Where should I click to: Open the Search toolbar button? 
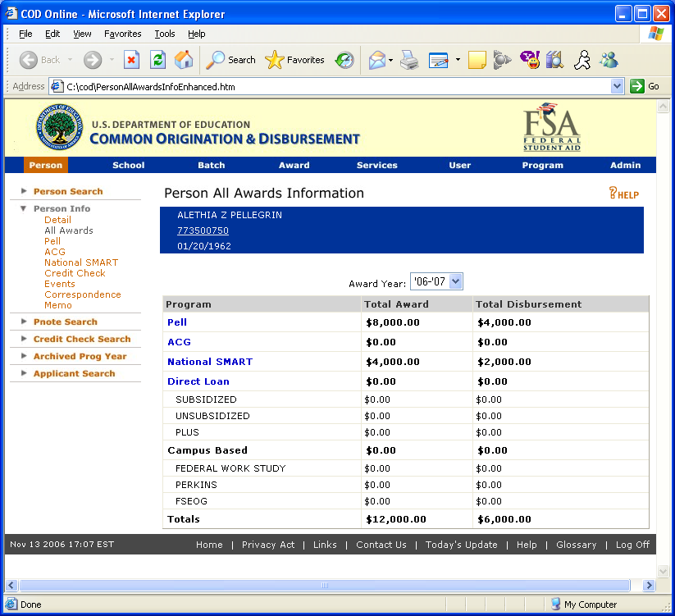[231, 60]
